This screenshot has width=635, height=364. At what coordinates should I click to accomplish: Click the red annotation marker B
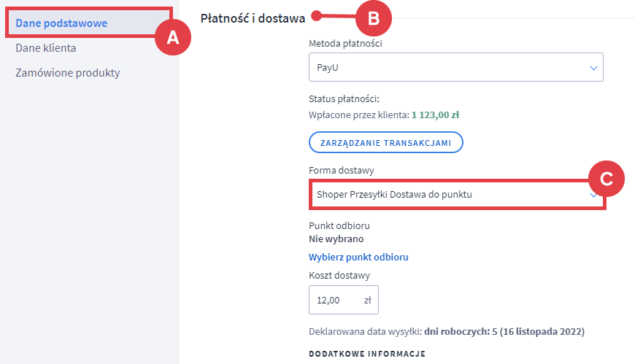click(373, 18)
